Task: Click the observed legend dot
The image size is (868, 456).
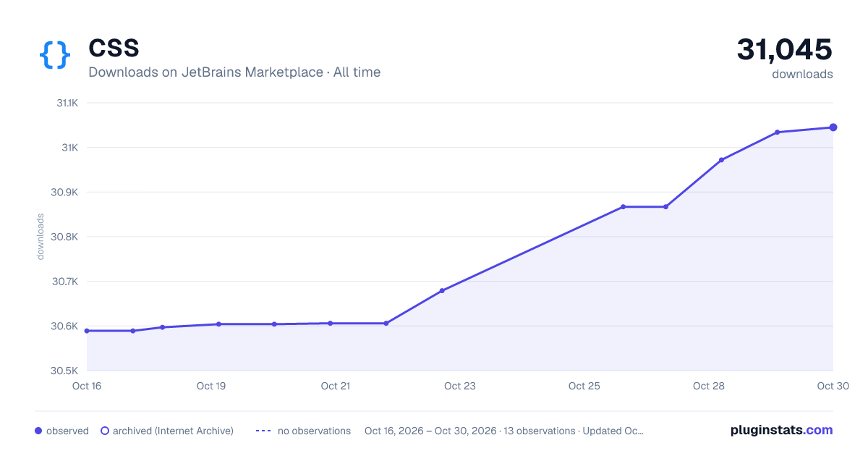Action: click(38, 431)
